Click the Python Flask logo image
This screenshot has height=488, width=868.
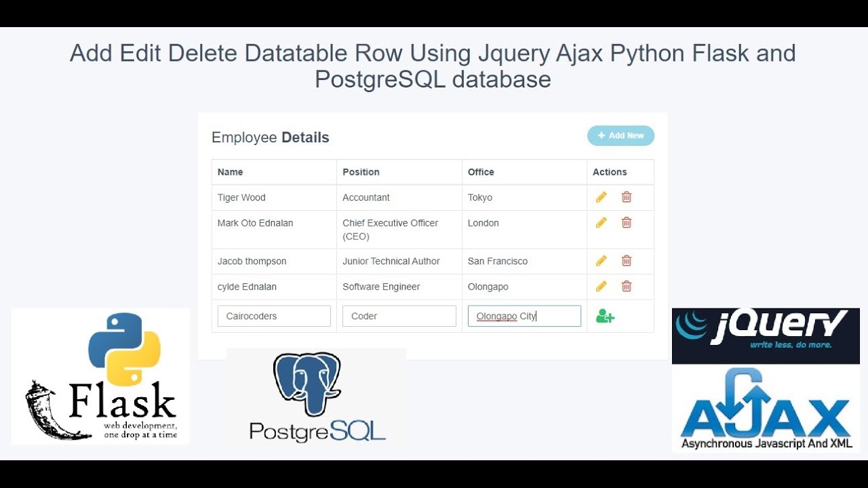coord(101,377)
